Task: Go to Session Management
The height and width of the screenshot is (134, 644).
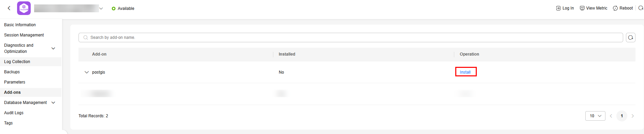Action: 24,35
